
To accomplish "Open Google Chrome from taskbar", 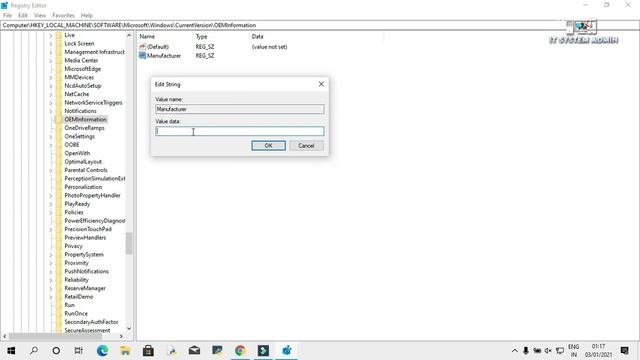I will point(240,351).
